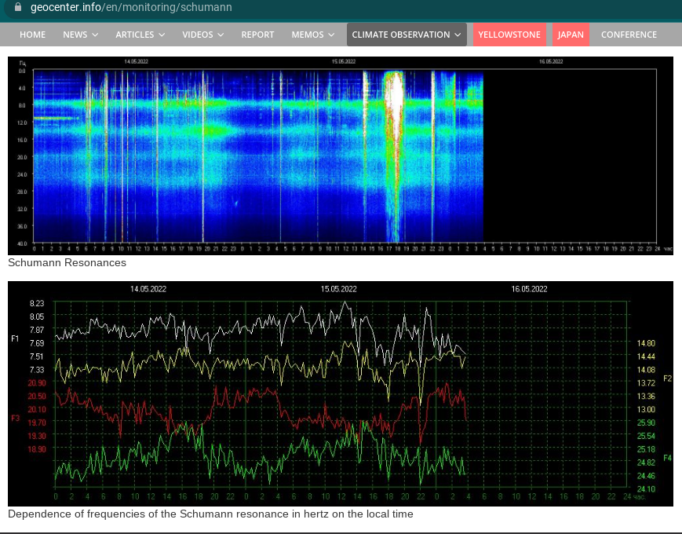Viewport: 682px width, 534px height.
Task: Click the Schumann Resonances spectrogram image
Action: coord(341,156)
